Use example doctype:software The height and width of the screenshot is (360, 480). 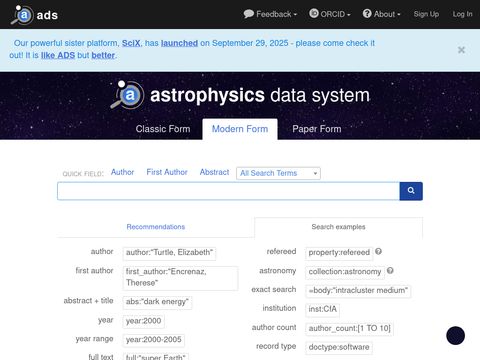[339, 347]
